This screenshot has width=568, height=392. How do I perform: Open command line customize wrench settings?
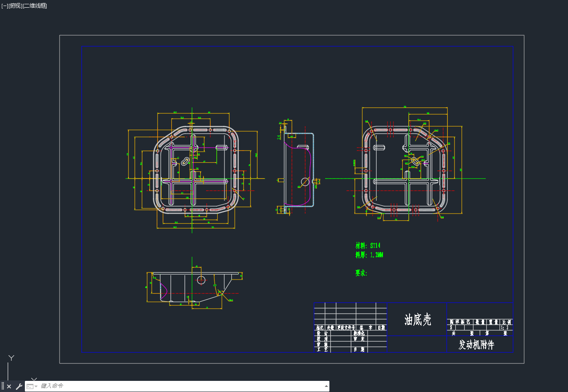pos(19,386)
